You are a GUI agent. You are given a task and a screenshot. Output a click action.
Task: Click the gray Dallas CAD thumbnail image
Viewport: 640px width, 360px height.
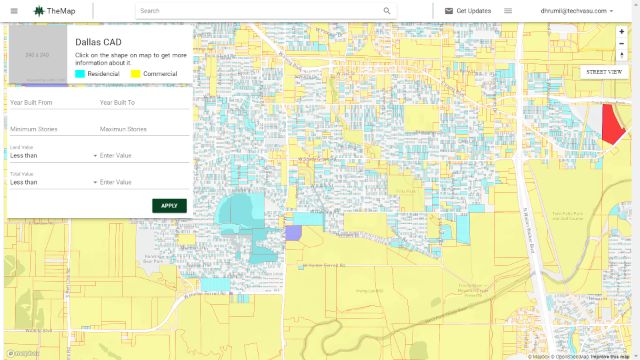coord(38,54)
